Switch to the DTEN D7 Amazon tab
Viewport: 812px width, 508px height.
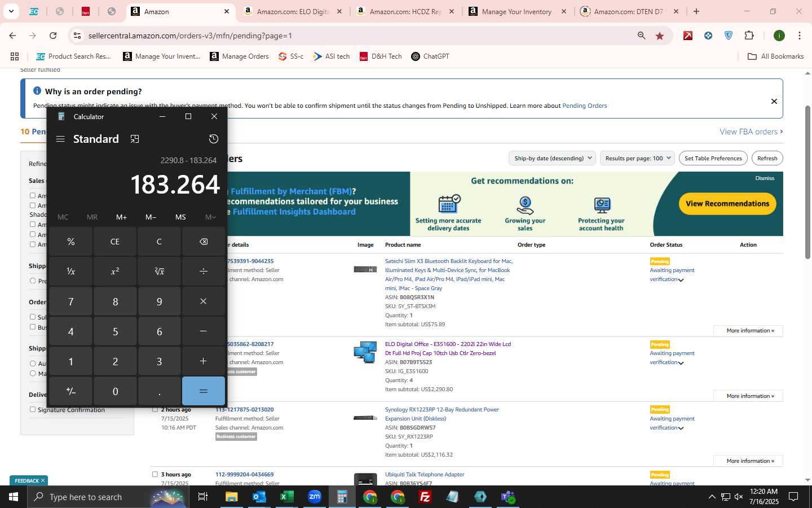point(630,11)
